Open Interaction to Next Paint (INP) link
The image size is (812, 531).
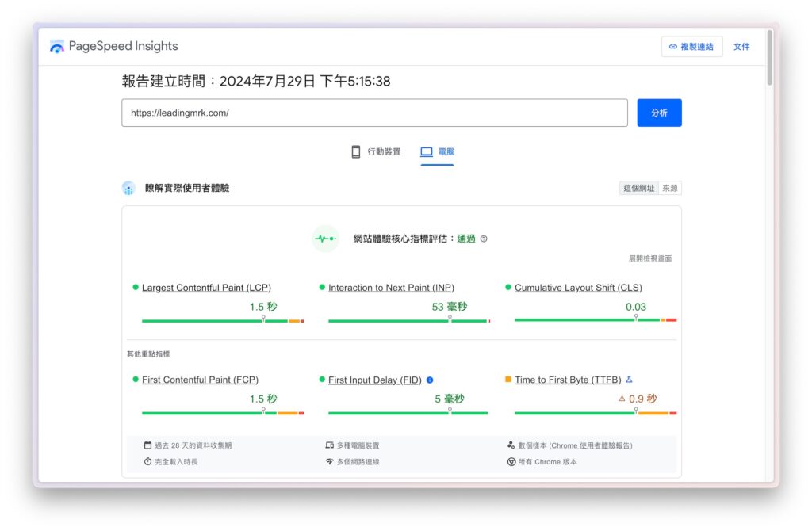tap(391, 288)
